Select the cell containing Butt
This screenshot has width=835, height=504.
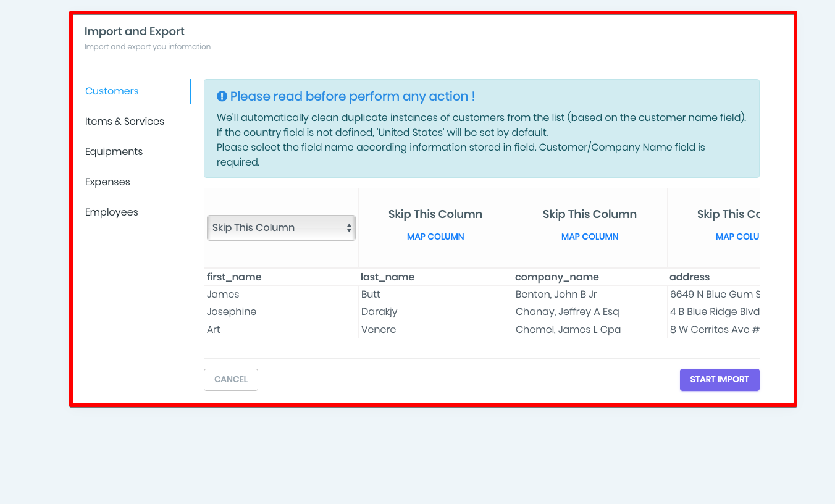(x=435, y=295)
